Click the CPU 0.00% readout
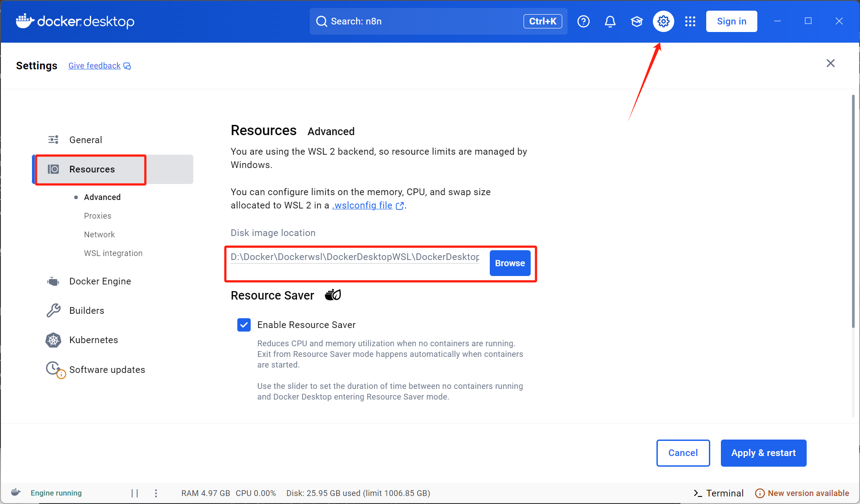 pos(256,493)
